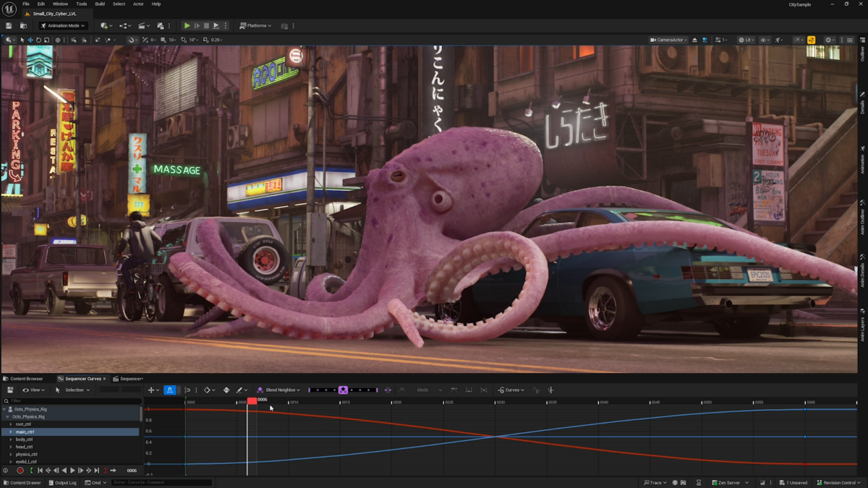Open the Platforms dropdown

(255, 25)
